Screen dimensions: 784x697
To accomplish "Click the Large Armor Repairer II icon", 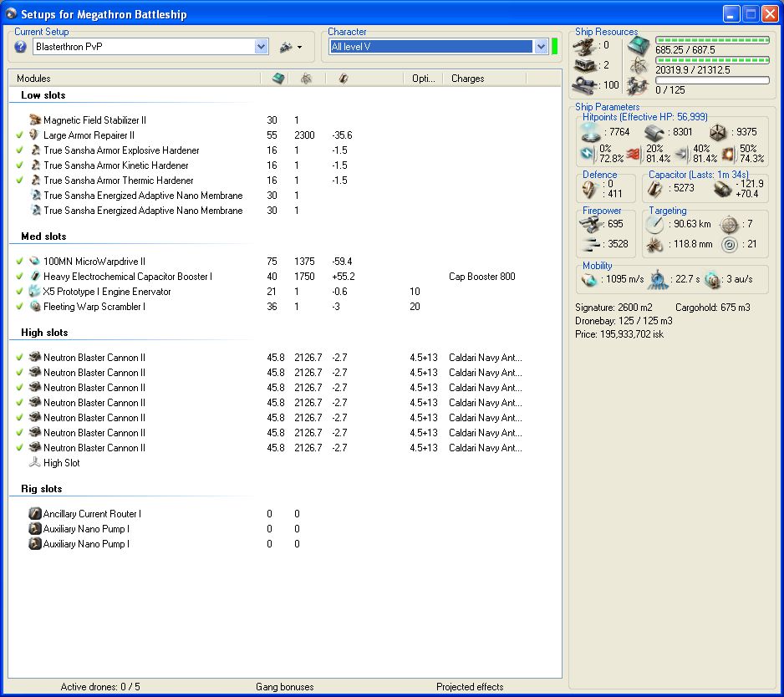I will coord(34,135).
